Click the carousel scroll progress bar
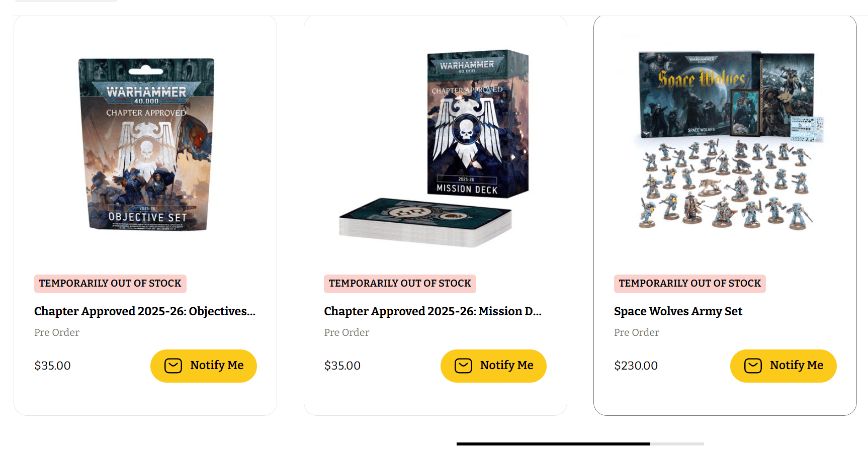Viewport: 868px width, 449px height. pos(553,444)
